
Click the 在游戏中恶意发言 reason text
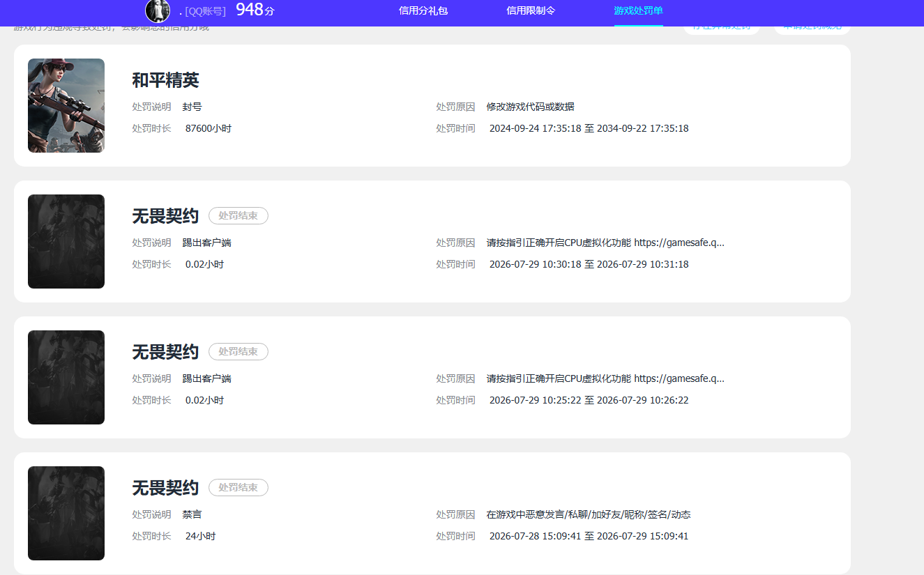(589, 514)
